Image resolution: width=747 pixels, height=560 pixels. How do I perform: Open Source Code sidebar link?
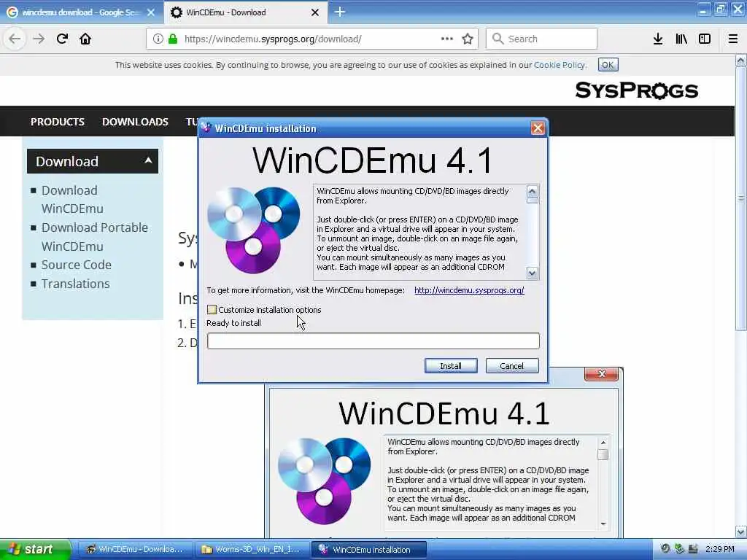(x=76, y=265)
